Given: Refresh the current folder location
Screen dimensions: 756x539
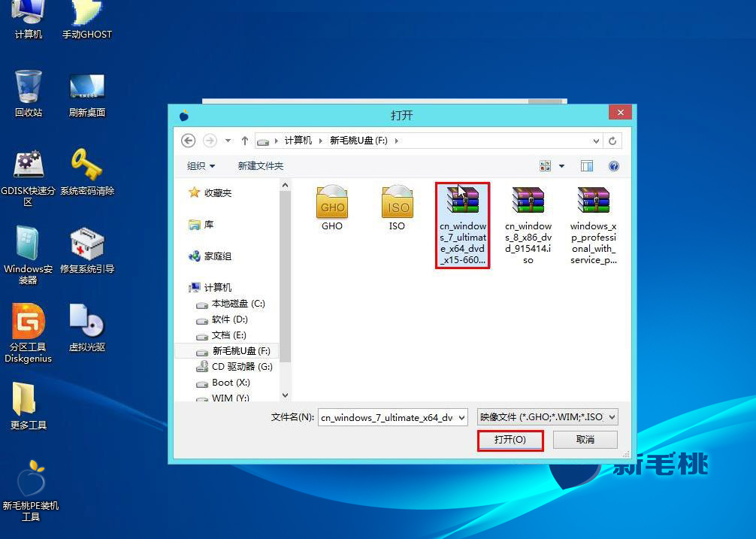Looking at the screenshot, I should (x=612, y=141).
